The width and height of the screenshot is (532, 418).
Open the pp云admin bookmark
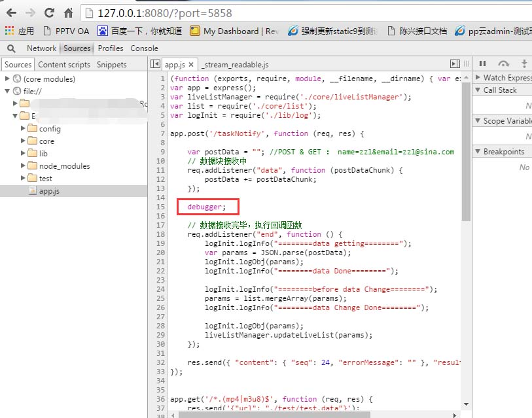(x=493, y=31)
